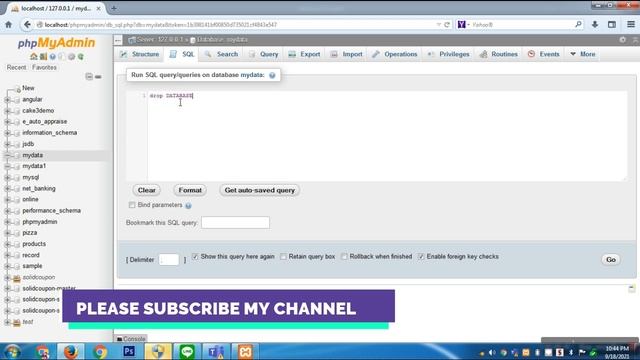Image resolution: width=640 pixels, height=360 pixels.
Task: Disable Enable foreign key checks checkbox
Action: pos(421,257)
